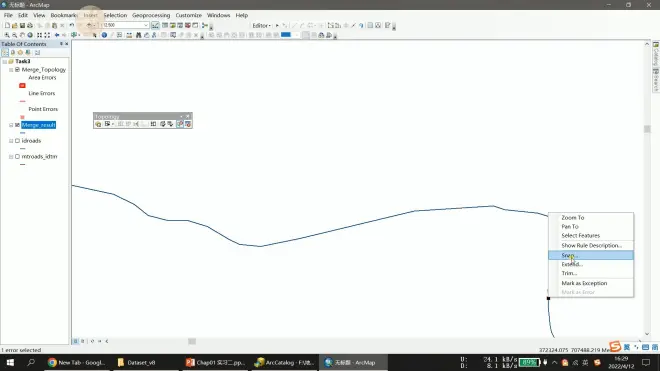
Task: Open a map document with Open icon
Action: coord(14,25)
